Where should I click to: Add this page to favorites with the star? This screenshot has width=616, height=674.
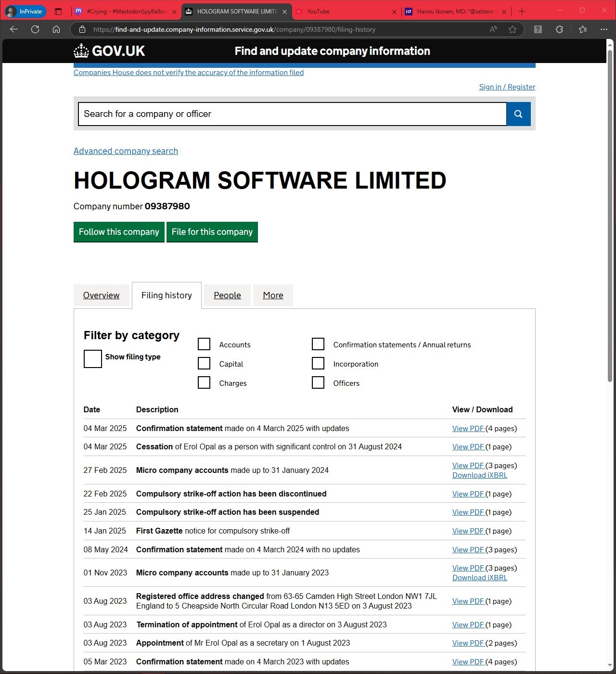513,29
